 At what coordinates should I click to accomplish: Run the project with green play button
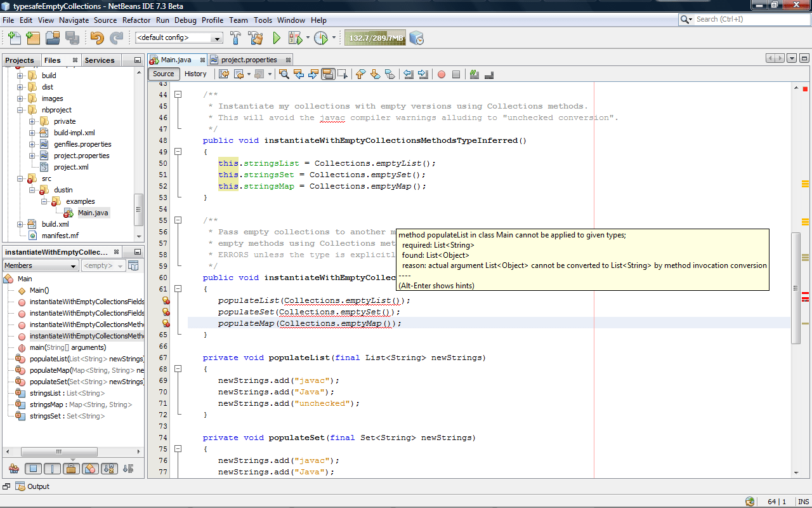tap(277, 38)
